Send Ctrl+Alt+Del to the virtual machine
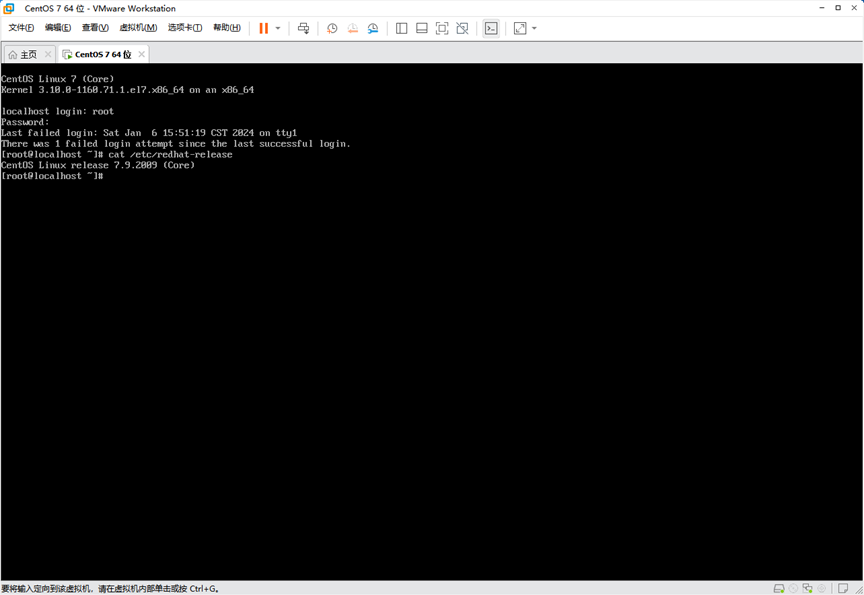The image size is (864, 595). click(304, 28)
